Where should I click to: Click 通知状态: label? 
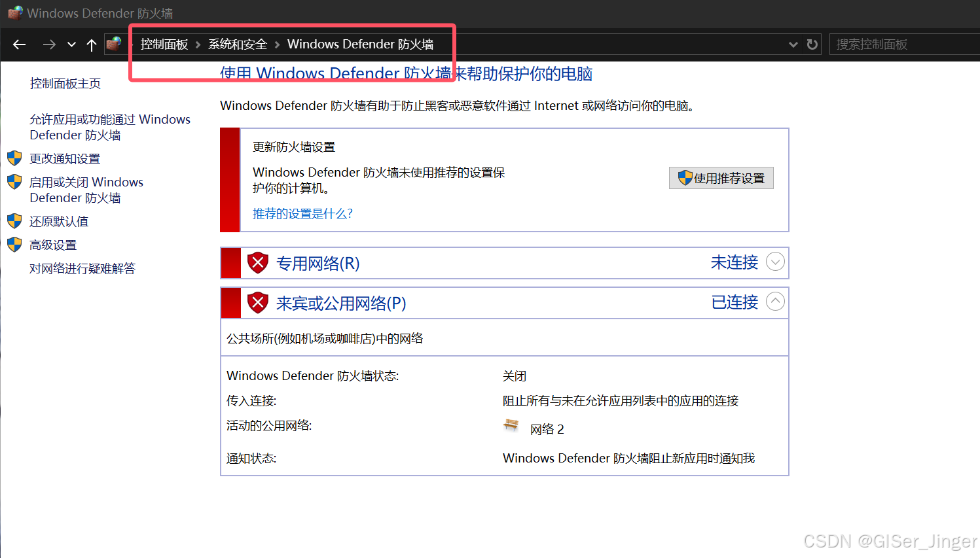251,459
